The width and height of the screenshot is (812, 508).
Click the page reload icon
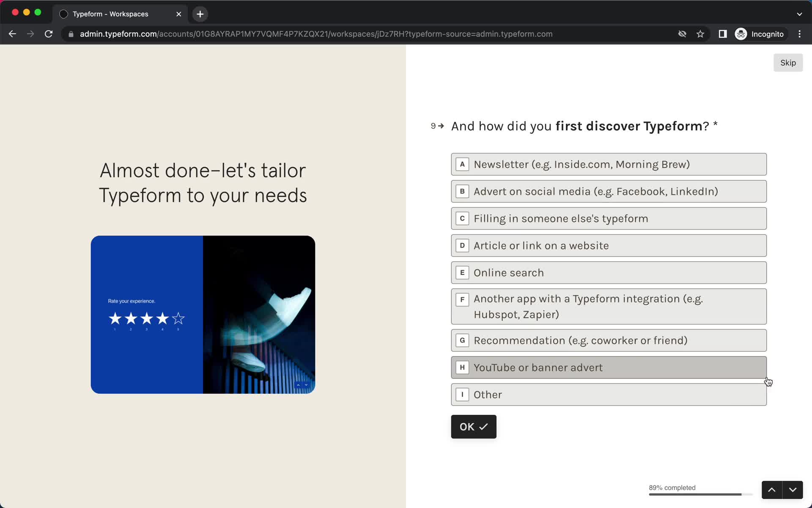click(49, 34)
